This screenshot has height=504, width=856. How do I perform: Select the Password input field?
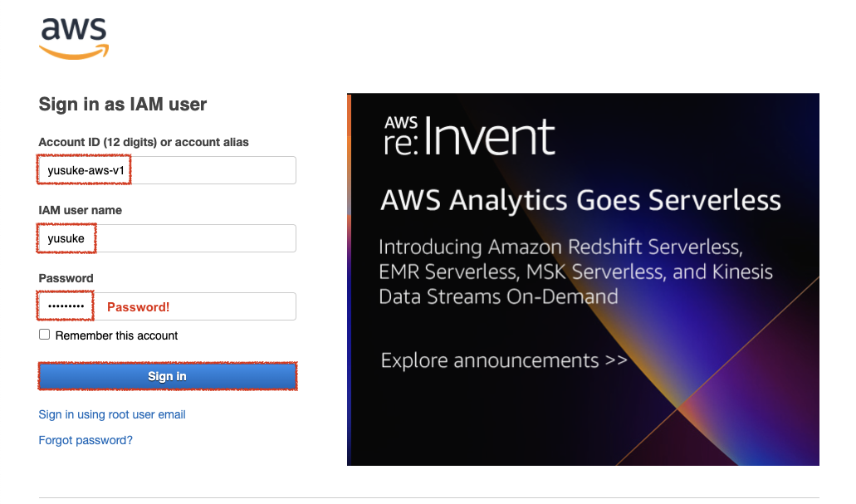pyautogui.click(x=167, y=306)
